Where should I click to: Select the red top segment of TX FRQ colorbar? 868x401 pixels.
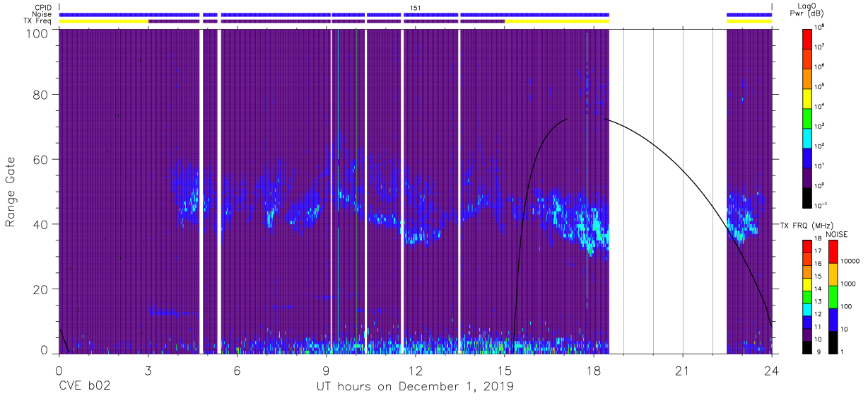pos(807,245)
